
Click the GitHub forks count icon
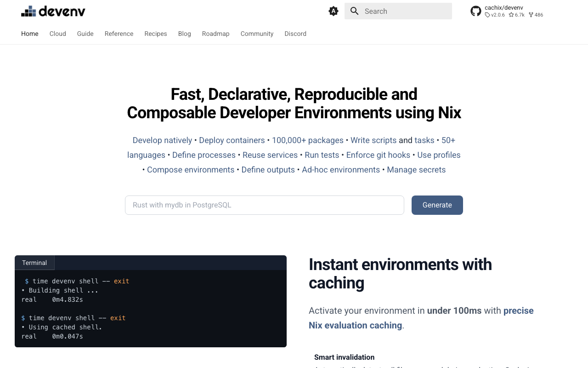(x=531, y=15)
